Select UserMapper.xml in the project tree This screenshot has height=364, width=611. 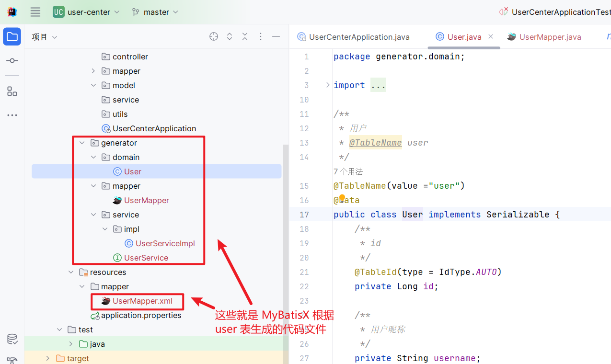click(142, 301)
